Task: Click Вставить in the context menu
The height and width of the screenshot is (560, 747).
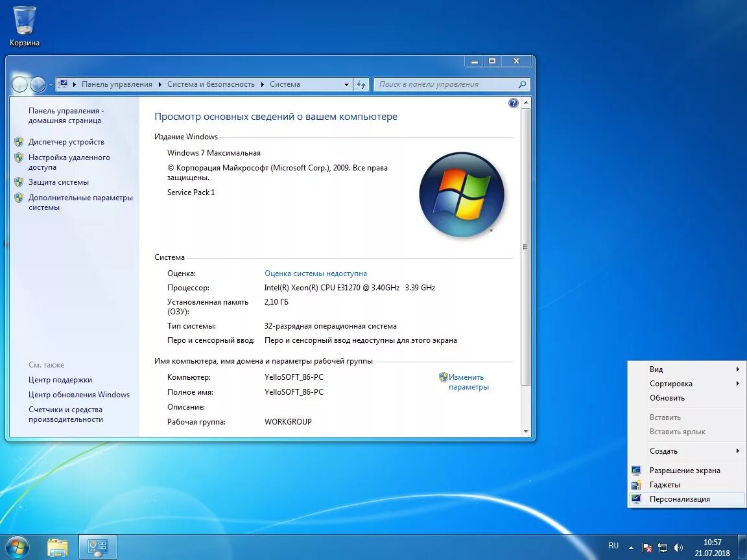Action: [x=687, y=417]
